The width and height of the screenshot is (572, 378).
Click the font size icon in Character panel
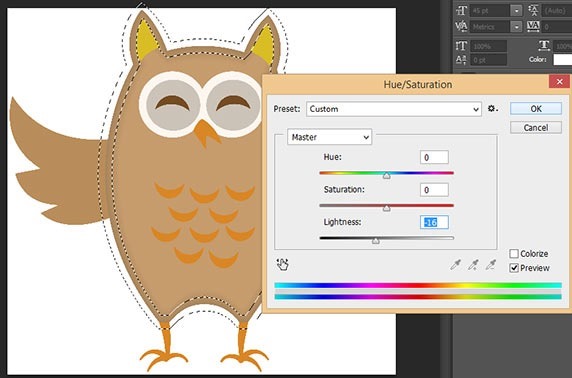click(x=461, y=11)
